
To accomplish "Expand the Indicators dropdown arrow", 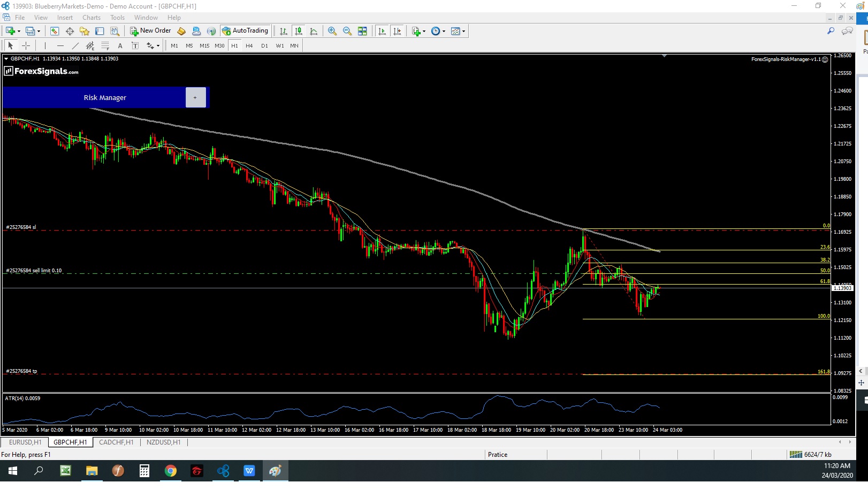I will click(x=424, y=31).
